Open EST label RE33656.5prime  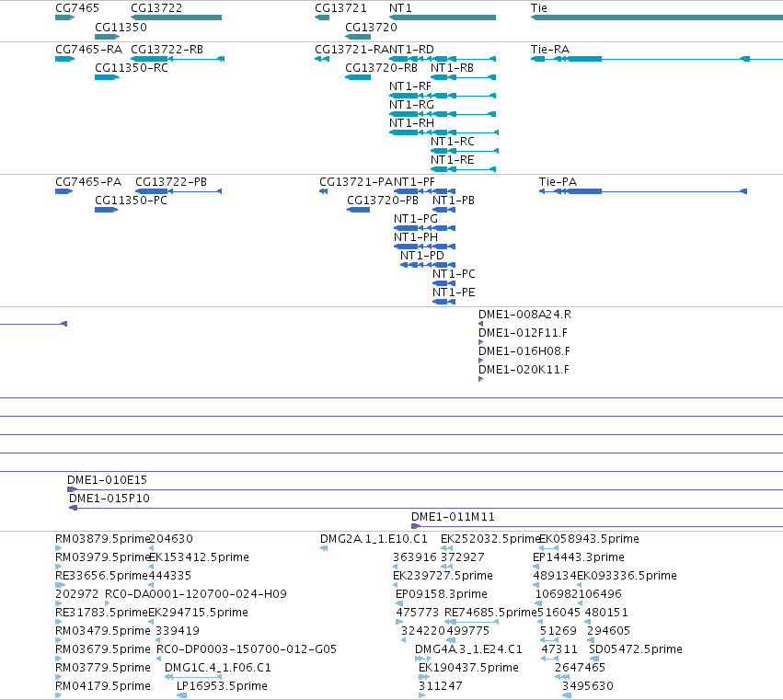(x=102, y=576)
